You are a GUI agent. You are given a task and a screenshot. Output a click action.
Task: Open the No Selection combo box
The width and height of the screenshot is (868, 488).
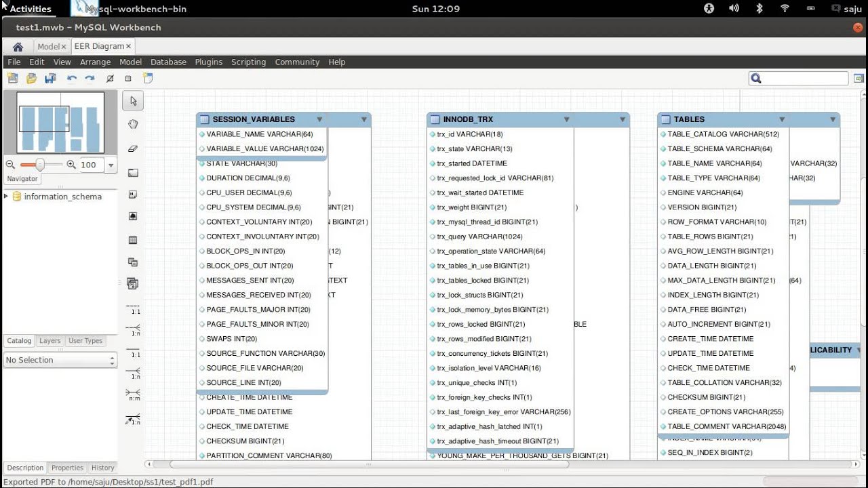click(x=60, y=360)
